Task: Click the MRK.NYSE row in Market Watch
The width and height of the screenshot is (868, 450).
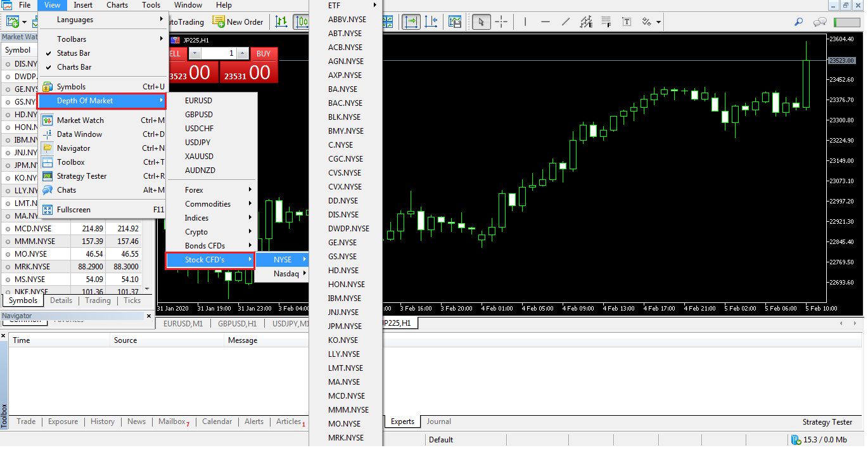Action: (x=71, y=267)
